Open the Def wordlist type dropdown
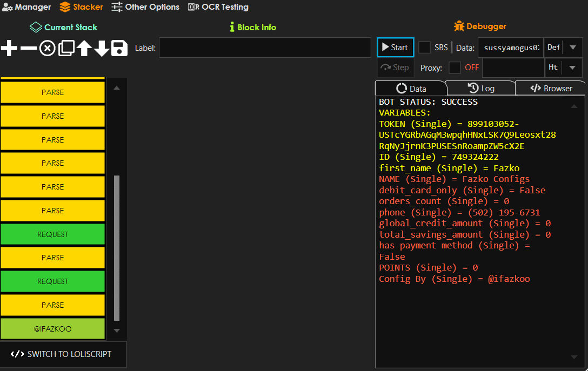 tap(572, 47)
